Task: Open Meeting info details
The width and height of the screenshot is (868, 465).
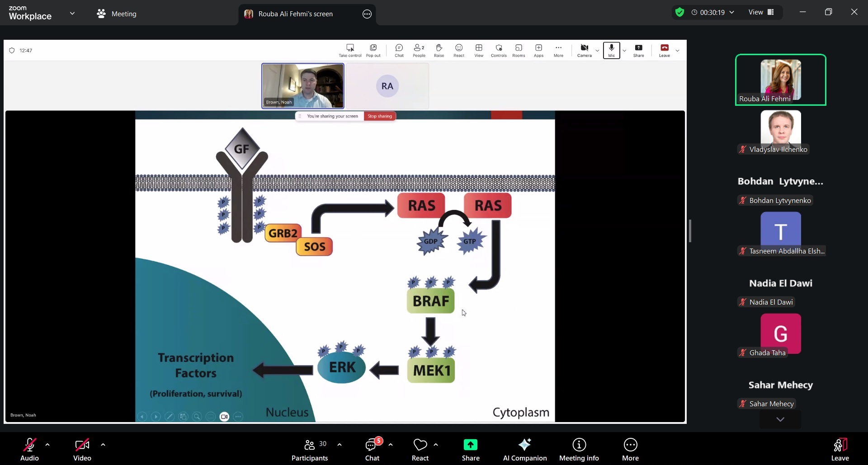Action: (579, 450)
